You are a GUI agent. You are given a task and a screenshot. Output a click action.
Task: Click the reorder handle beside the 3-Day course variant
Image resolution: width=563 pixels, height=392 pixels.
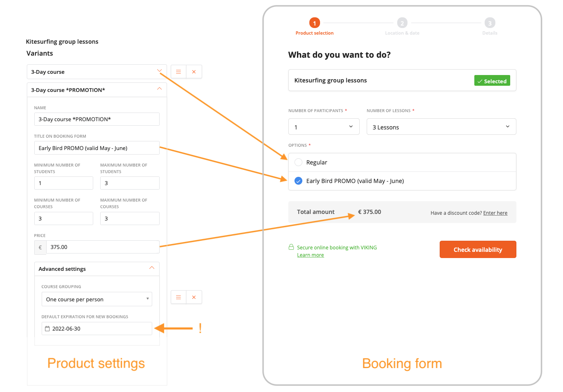pyautogui.click(x=178, y=71)
